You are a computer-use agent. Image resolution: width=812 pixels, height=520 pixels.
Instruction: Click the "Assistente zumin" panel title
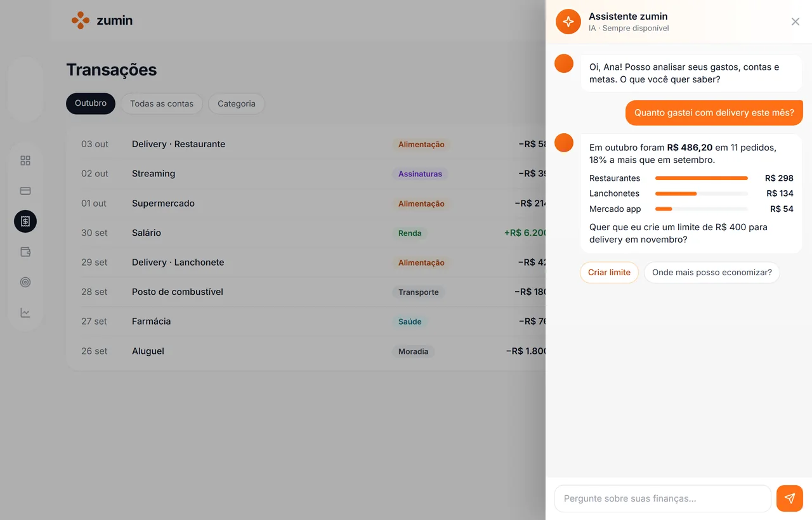[x=628, y=16]
